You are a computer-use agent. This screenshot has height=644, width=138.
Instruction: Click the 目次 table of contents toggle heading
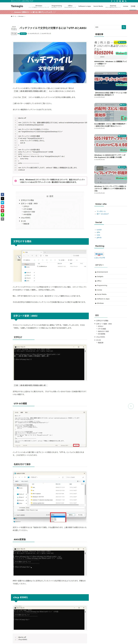click(x=50, y=196)
